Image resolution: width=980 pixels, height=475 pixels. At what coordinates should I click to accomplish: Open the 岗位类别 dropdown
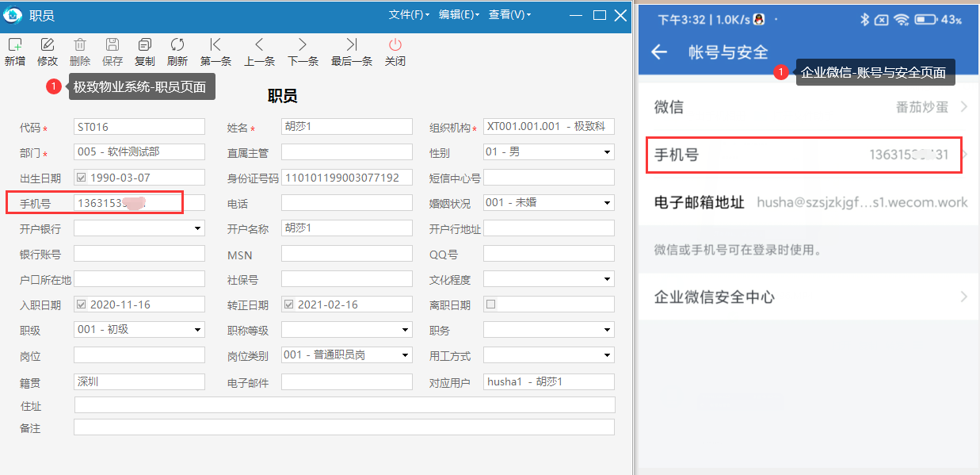click(406, 355)
